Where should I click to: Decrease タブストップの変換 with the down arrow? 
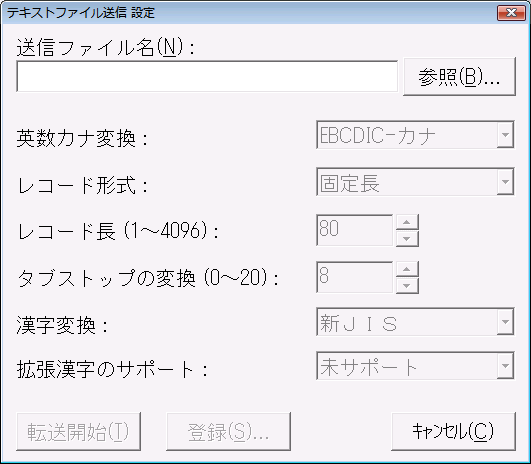tap(407, 286)
